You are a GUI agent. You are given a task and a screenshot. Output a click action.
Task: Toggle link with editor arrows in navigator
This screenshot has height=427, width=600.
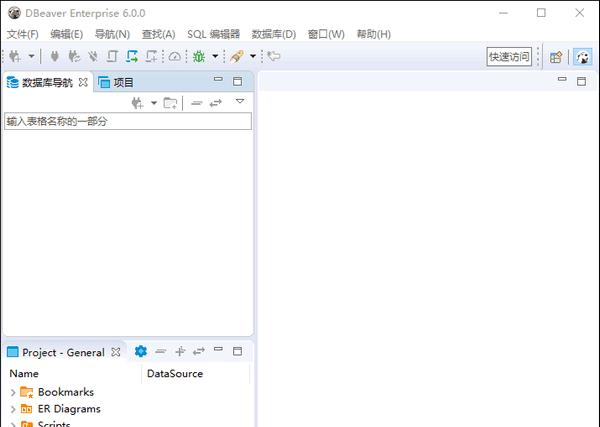tap(216, 103)
